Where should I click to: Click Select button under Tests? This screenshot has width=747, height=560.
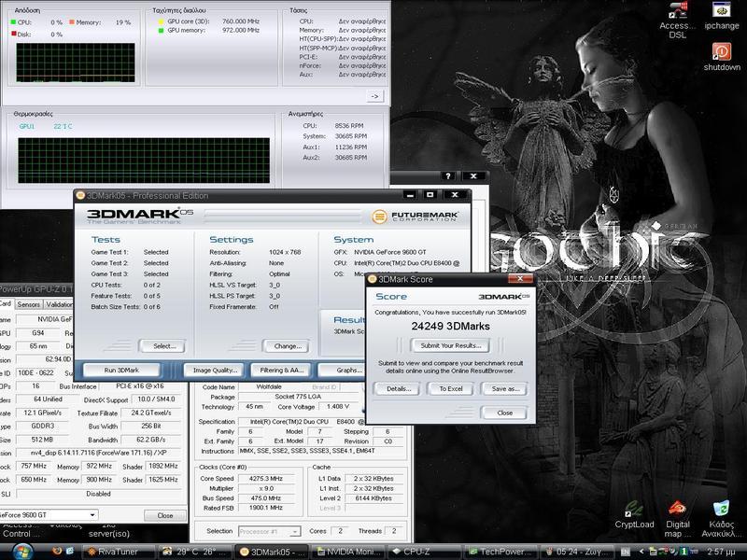[164, 346]
